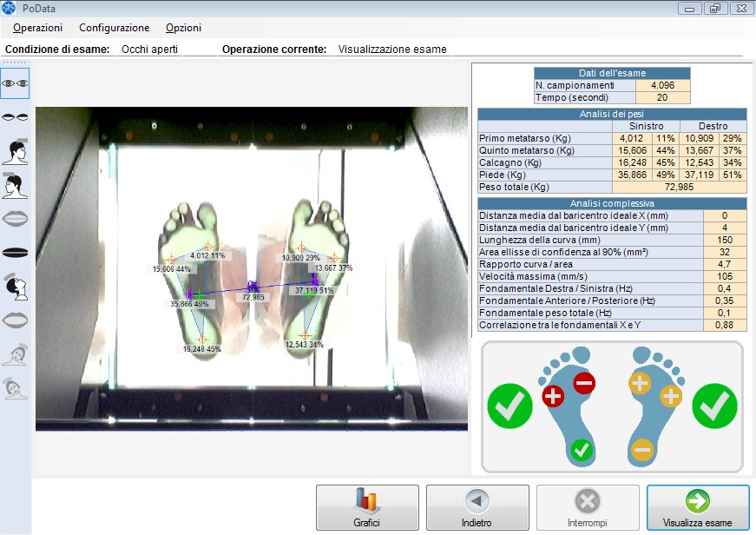Choose the head turned left profile icon
The image size is (756, 535).
pos(16,184)
